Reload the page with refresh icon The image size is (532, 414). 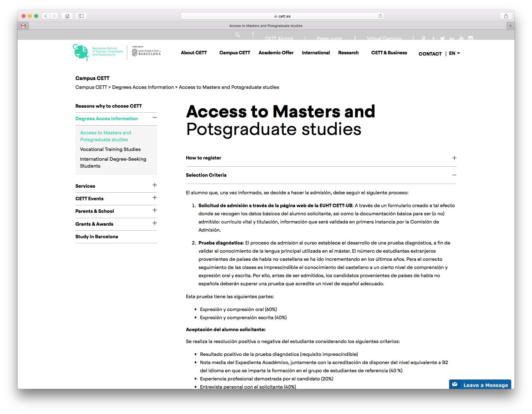380,16
